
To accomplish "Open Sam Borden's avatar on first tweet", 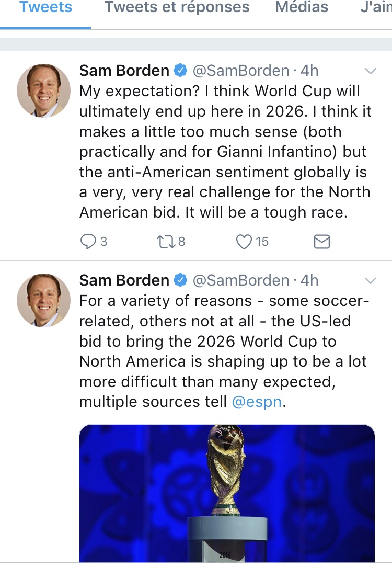I will pos(44,90).
